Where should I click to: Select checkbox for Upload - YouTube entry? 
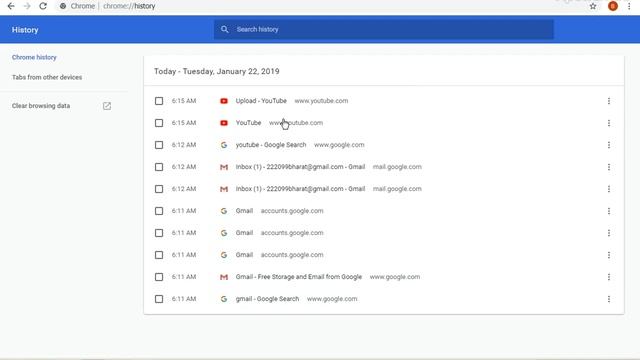159,101
